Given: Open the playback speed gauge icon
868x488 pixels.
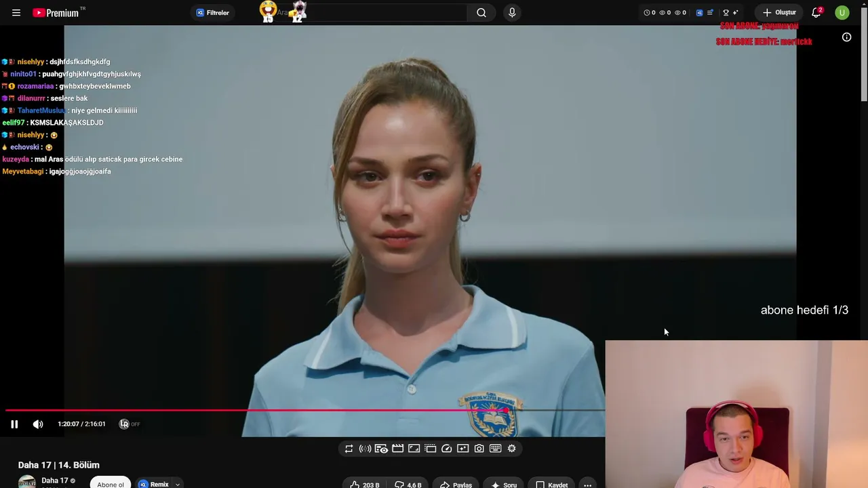Looking at the screenshot, I should coord(446,449).
